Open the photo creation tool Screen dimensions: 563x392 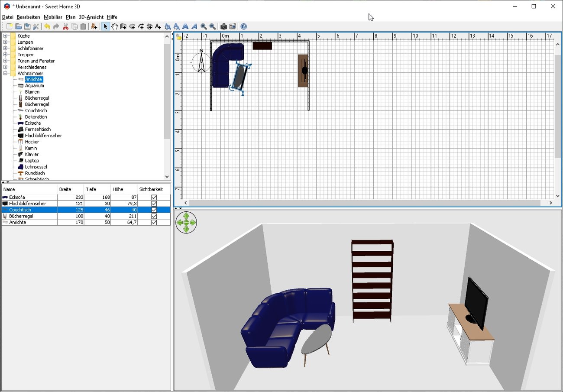point(224,26)
